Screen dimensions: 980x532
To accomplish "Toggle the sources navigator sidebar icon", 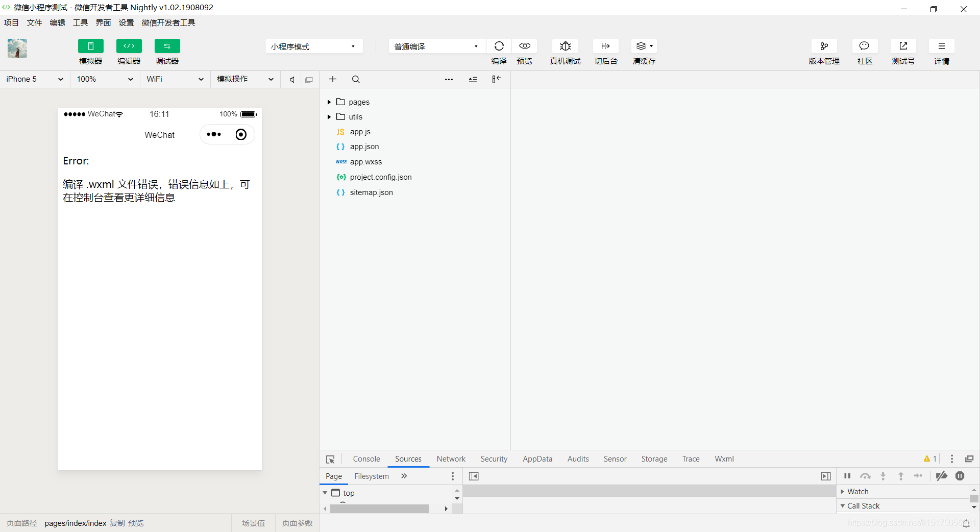I will tap(474, 476).
